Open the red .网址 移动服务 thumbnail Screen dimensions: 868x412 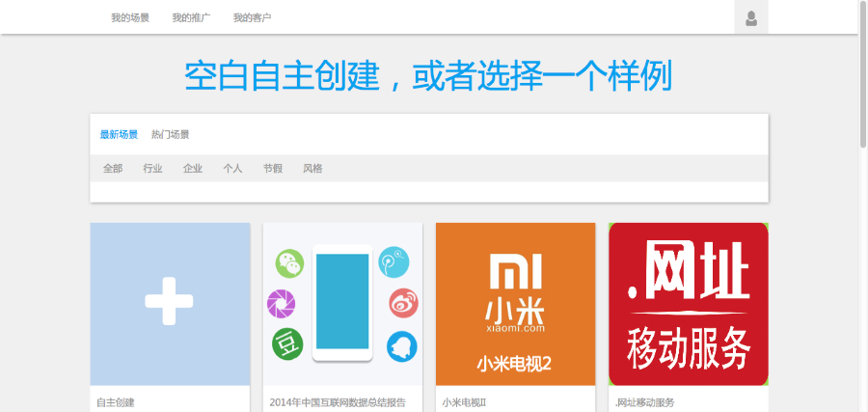tap(688, 304)
